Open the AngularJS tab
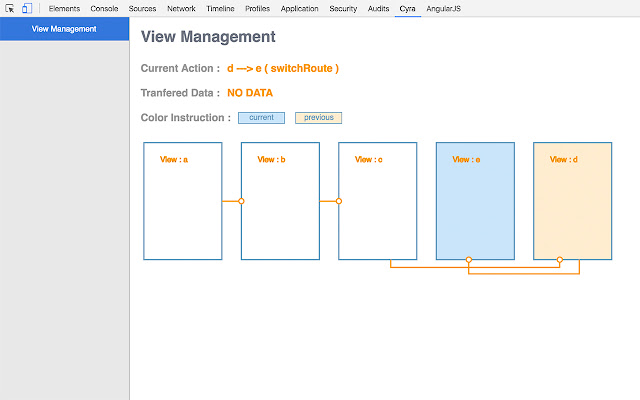Viewport: 640px width, 400px height. pos(443,9)
